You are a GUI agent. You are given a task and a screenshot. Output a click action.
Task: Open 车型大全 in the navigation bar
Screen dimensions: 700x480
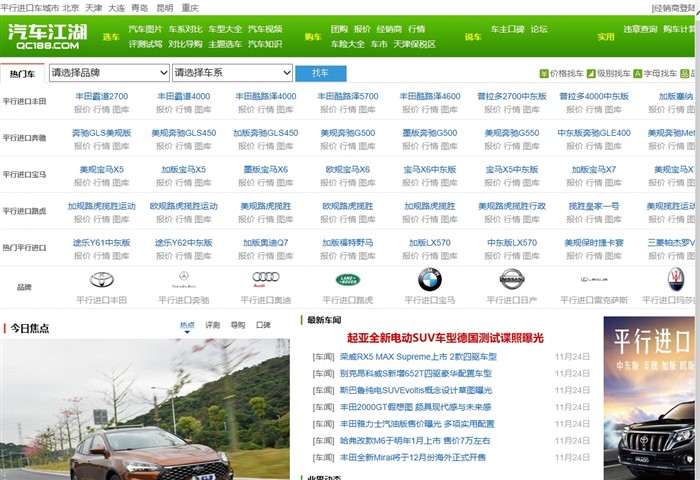tap(225, 29)
